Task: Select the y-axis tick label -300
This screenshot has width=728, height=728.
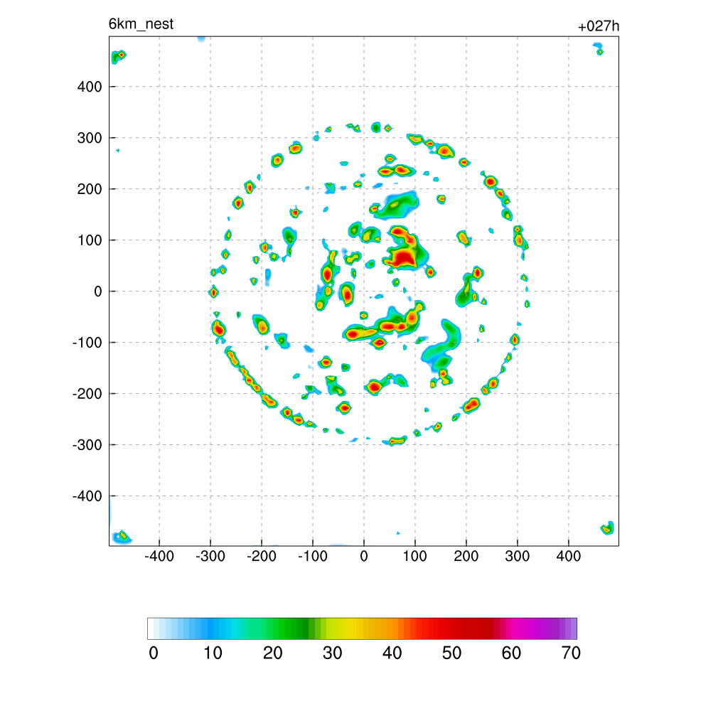Action: point(87,445)
